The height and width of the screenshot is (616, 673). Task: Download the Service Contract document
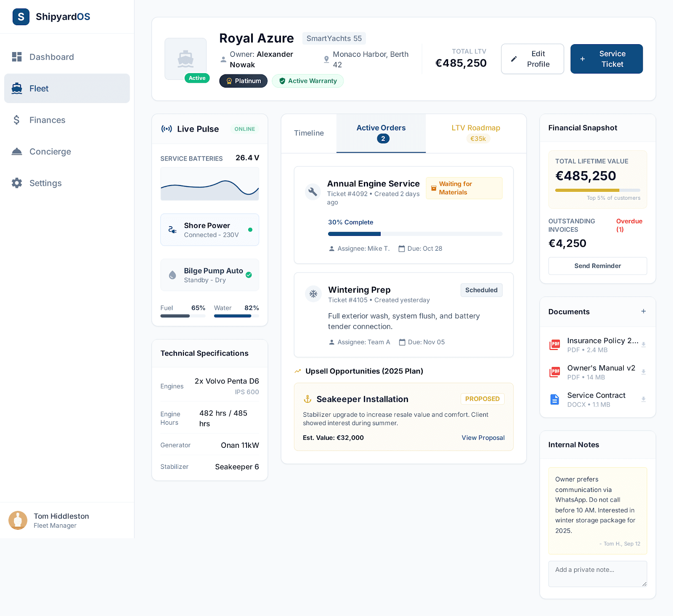pos(643,399)
